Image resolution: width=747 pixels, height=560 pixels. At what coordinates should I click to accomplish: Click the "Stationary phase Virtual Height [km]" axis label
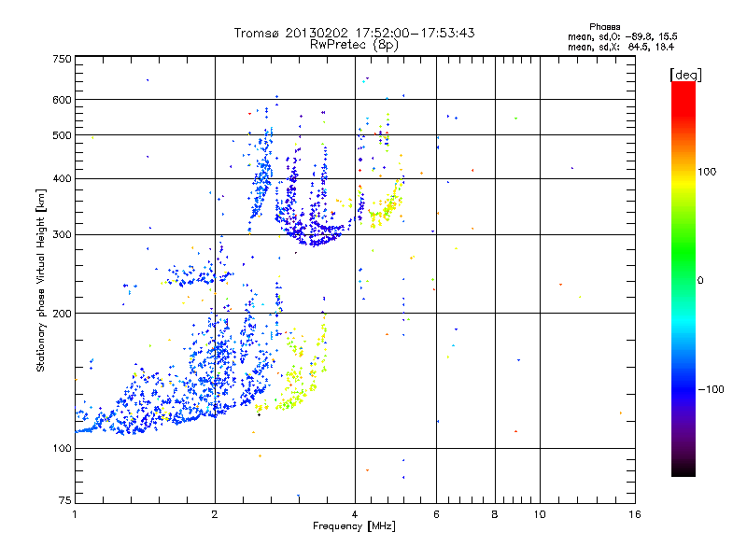click(41, 280)
